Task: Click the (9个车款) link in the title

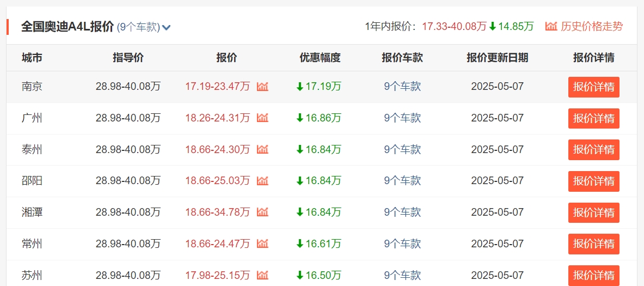Action: click(138, 27)
